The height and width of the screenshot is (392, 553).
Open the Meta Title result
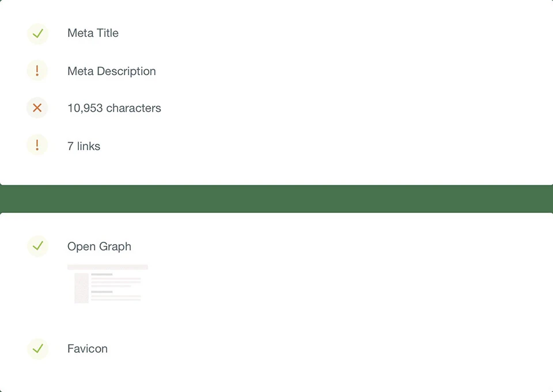[93, 33]
